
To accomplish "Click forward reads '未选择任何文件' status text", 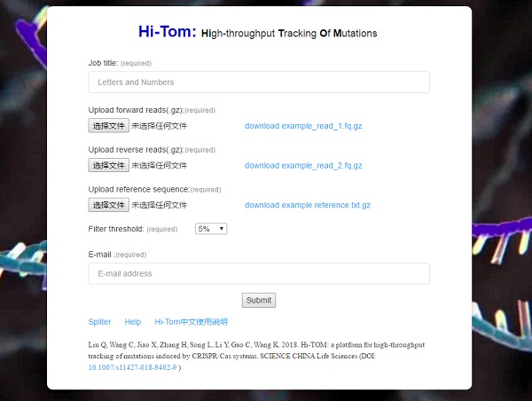I will 159,126.
